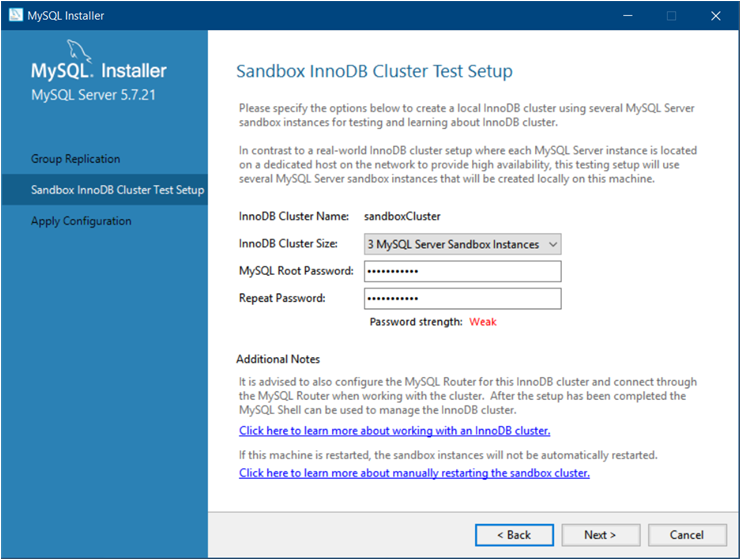Proceed with the Next button
This screenshot has width=741, height=560.
click(600, 535)
